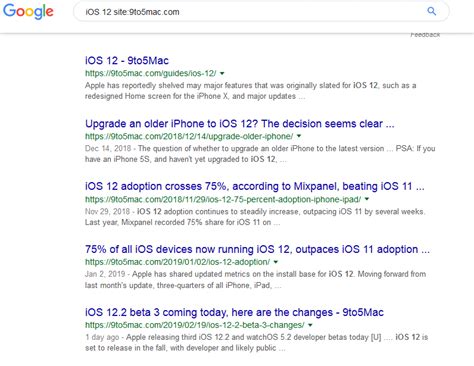
Task: Click the 'Jan 2, 2019' date text
Action: point(105,274)
